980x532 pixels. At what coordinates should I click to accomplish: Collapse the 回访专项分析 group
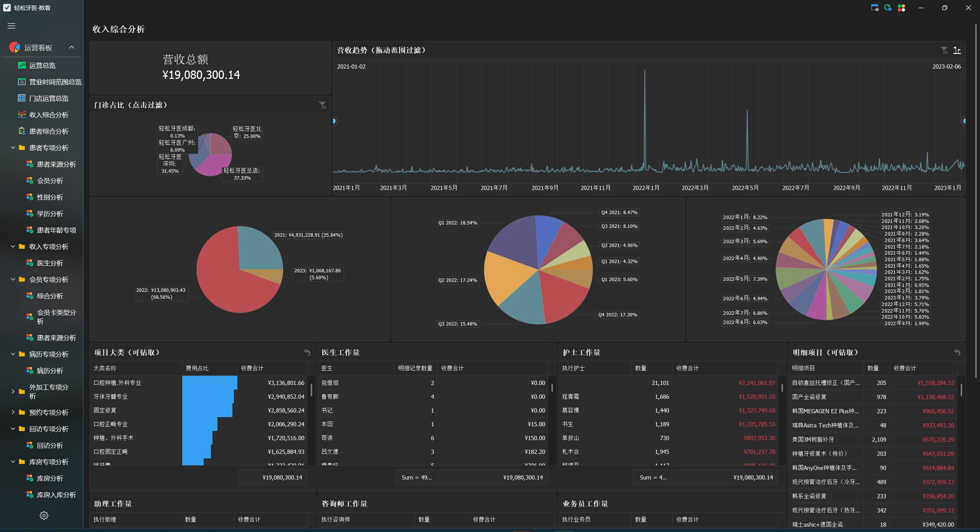point(13,429)
